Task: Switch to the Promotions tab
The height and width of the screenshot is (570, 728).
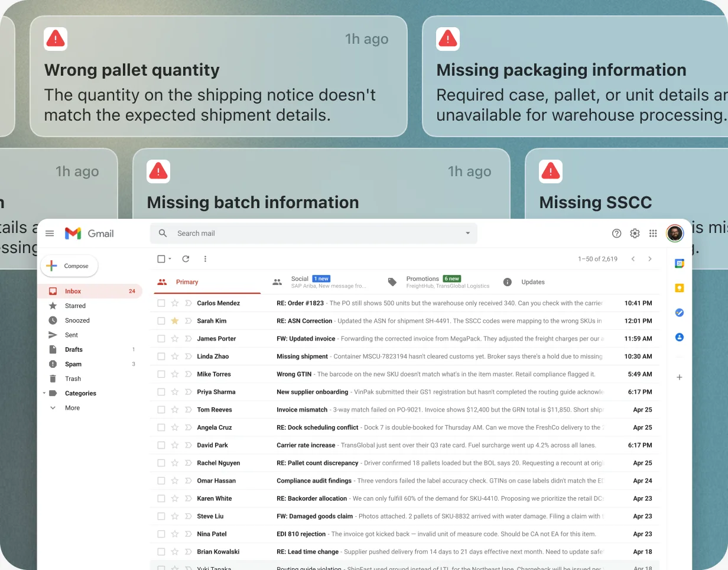Action: (x=438, y=282)
